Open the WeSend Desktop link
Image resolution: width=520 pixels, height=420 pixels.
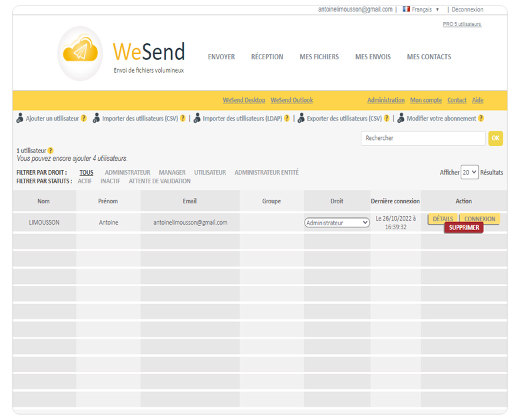(244, 100)
